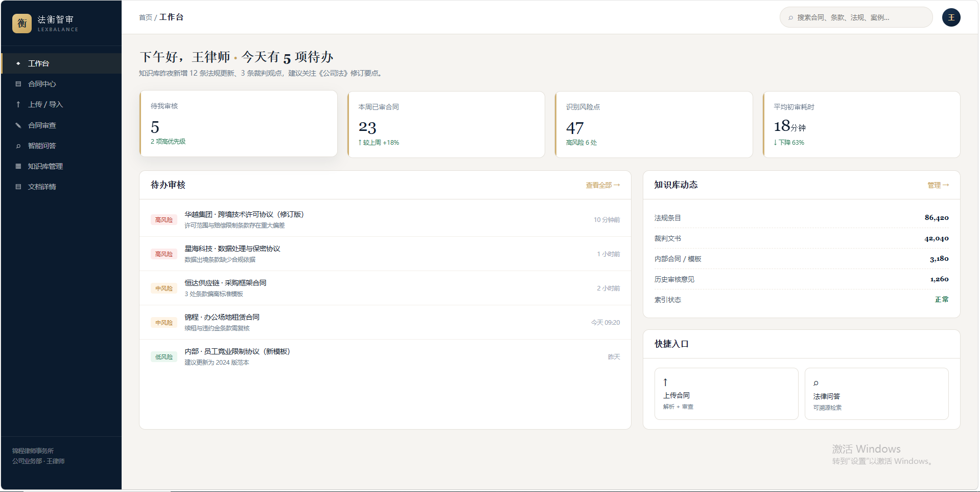Open the 待我审核 stat card
Image resolution: width=980 pixels, height=492 pixels.
[x=238, y=124]
